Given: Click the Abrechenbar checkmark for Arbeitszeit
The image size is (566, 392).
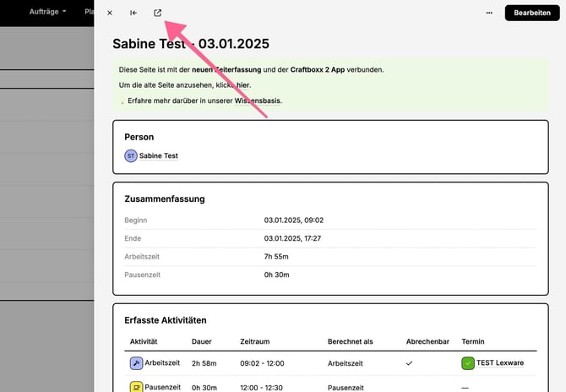Looking at the screenshot, I should click(x=410, y=363).
